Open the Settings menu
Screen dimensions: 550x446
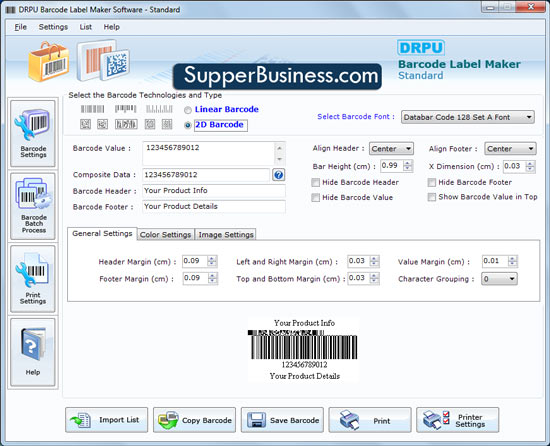click(x=53, y=27)
